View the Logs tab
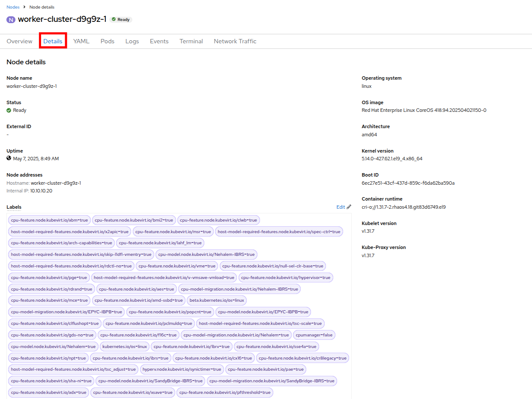Viewport: 532px width, 399px height. [132, 42]
